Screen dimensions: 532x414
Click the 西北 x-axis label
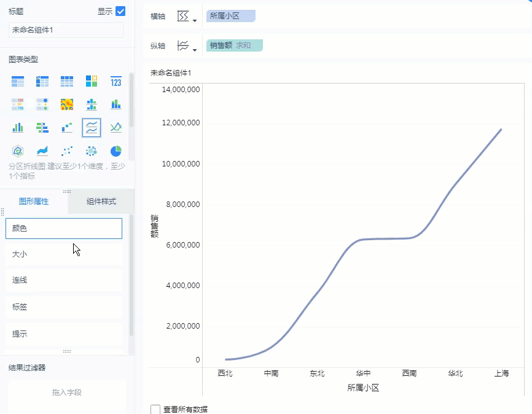225,373
